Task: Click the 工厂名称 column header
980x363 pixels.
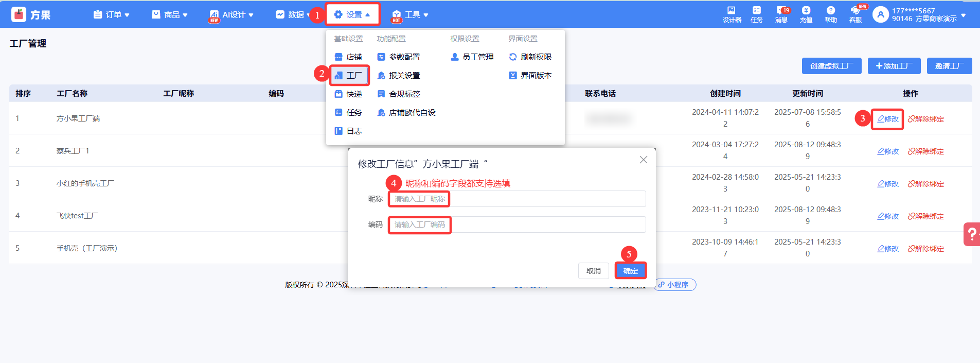Action: pos(72,93)
